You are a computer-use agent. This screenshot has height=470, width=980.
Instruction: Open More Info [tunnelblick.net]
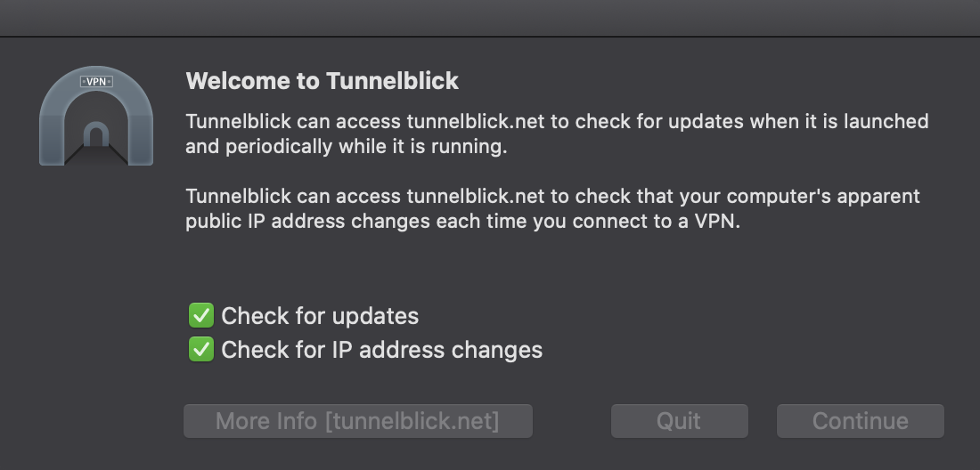point(358,421)
